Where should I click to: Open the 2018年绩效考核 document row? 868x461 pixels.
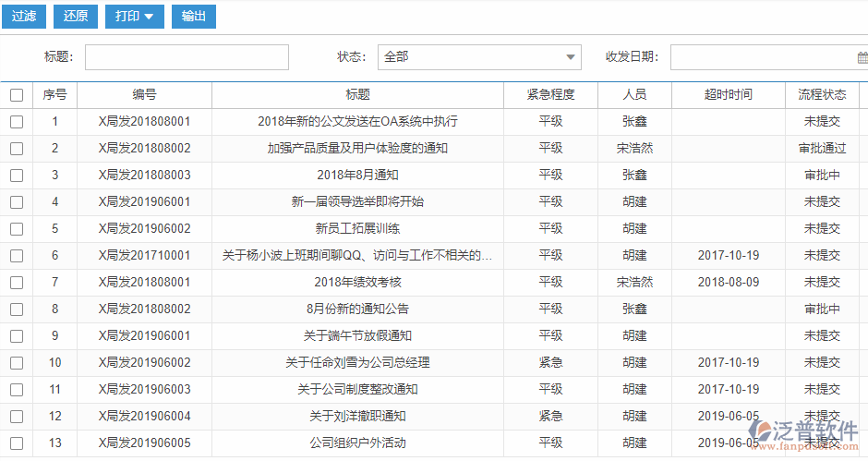357,283
